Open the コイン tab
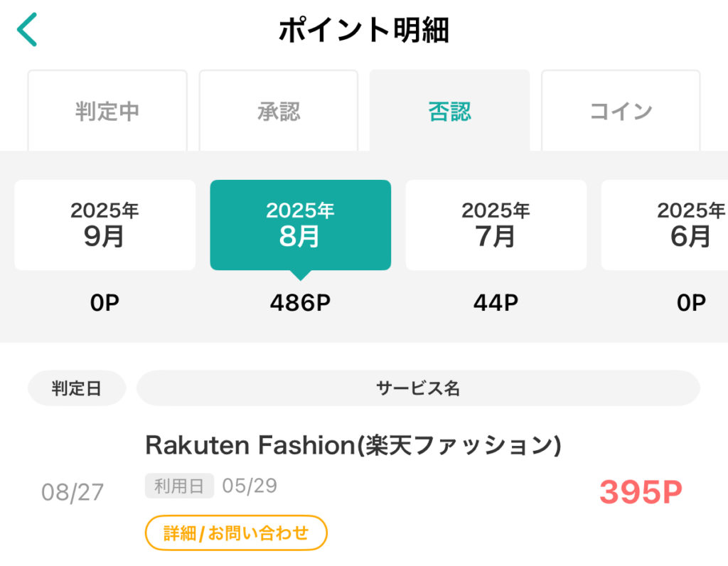The height and width of the screenshot is (566, 728). (621, 112)
